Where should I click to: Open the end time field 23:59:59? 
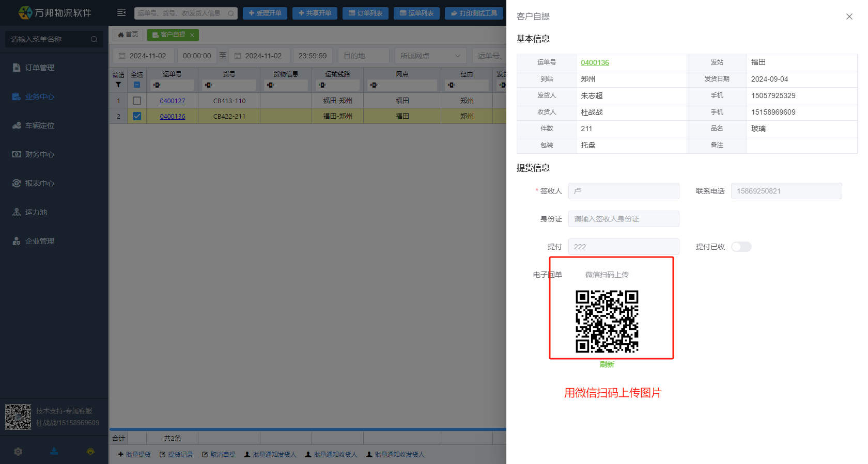click(313, 56)
